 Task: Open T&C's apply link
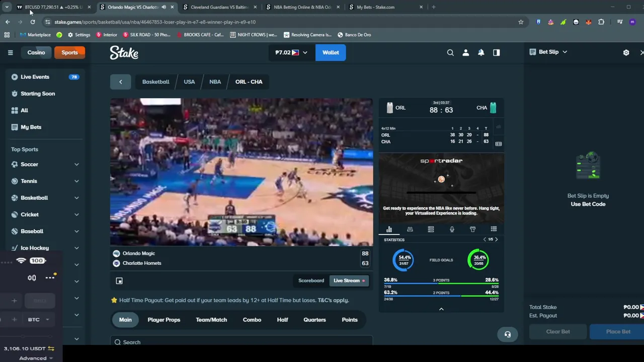pos(333,300)
